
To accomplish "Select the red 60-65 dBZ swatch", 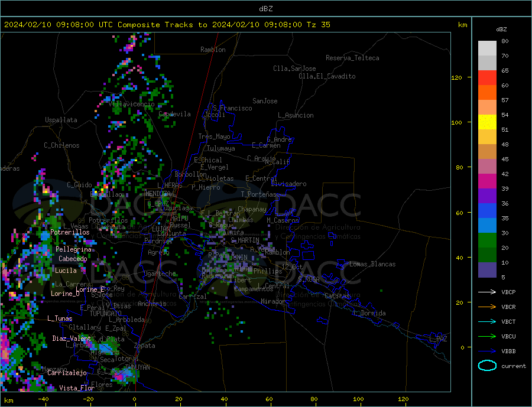I will tap(487, 77).
